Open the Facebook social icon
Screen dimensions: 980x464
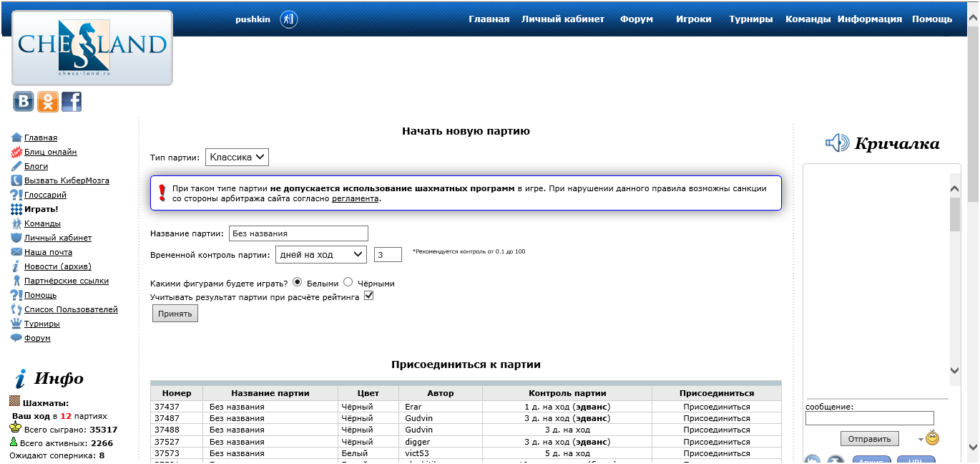(x=72, y=102)
